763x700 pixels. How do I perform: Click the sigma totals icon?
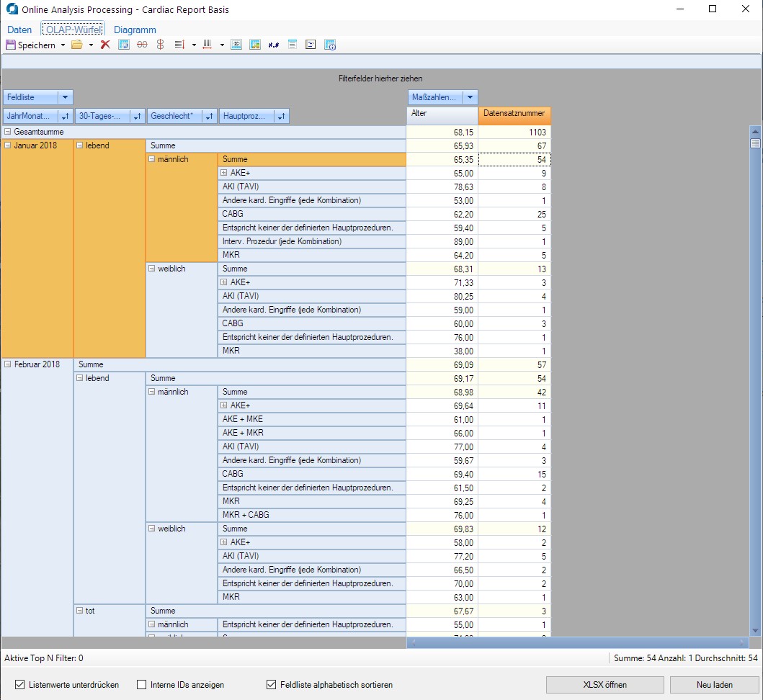(236, 45)
